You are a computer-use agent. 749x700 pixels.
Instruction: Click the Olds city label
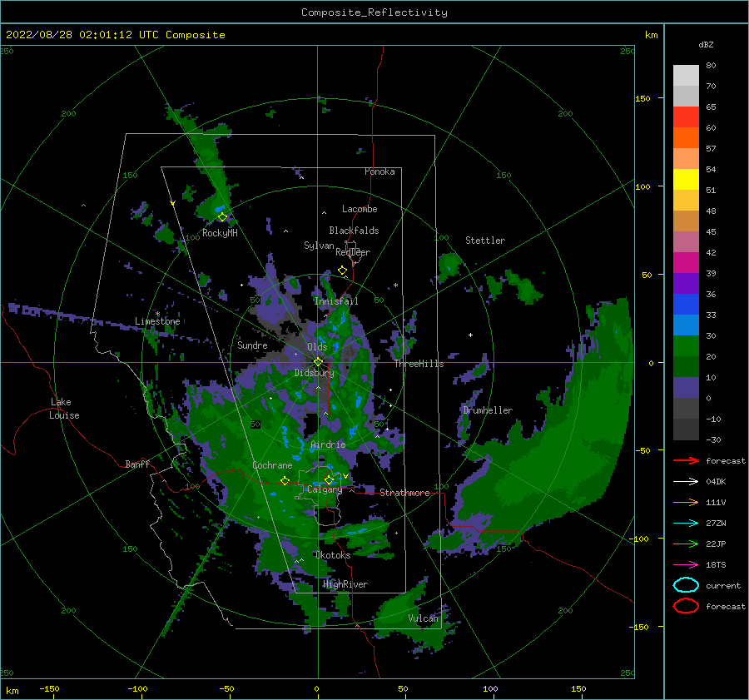(x=317, y=347)
